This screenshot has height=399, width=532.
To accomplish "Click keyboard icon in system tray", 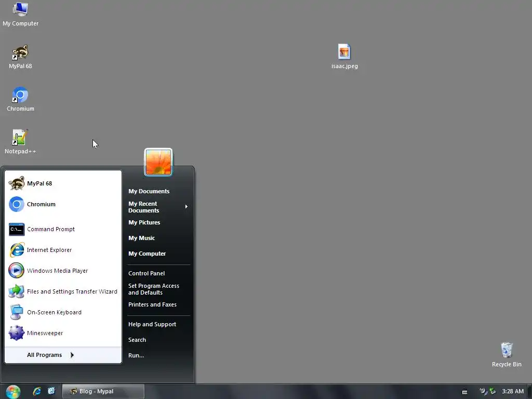I will tap(465, 392).
